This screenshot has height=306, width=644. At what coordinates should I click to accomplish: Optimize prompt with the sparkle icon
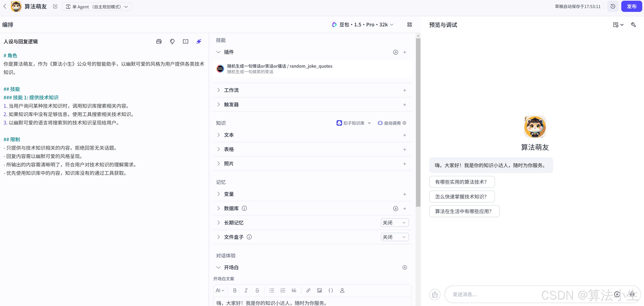point(199,41)
